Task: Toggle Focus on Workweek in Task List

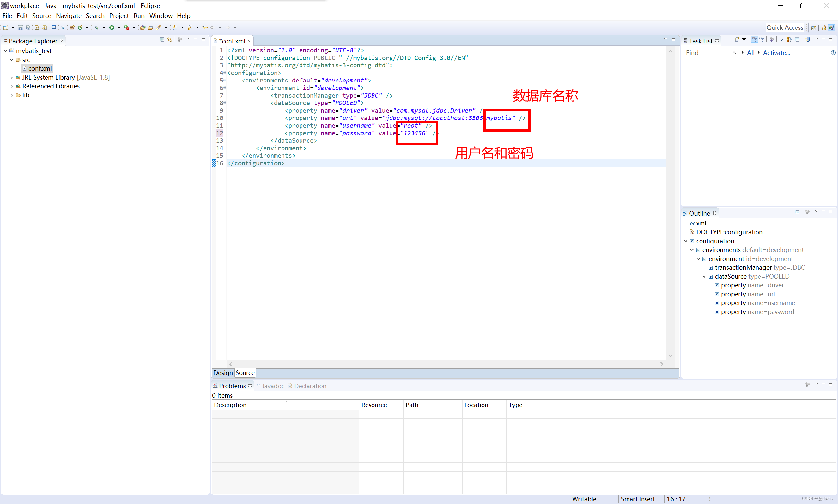Action: 772,39
